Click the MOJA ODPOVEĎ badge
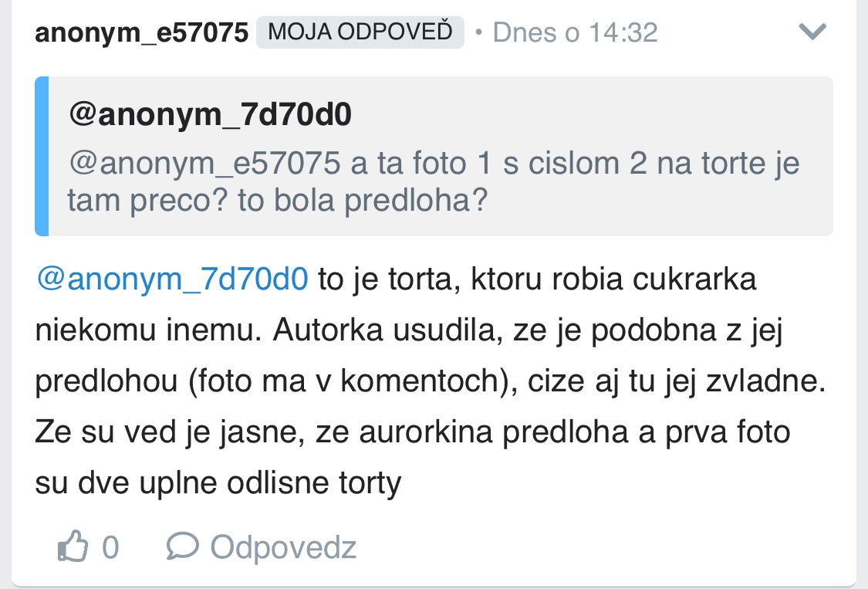This screenshot has height=589, width=868. point(360,32)
